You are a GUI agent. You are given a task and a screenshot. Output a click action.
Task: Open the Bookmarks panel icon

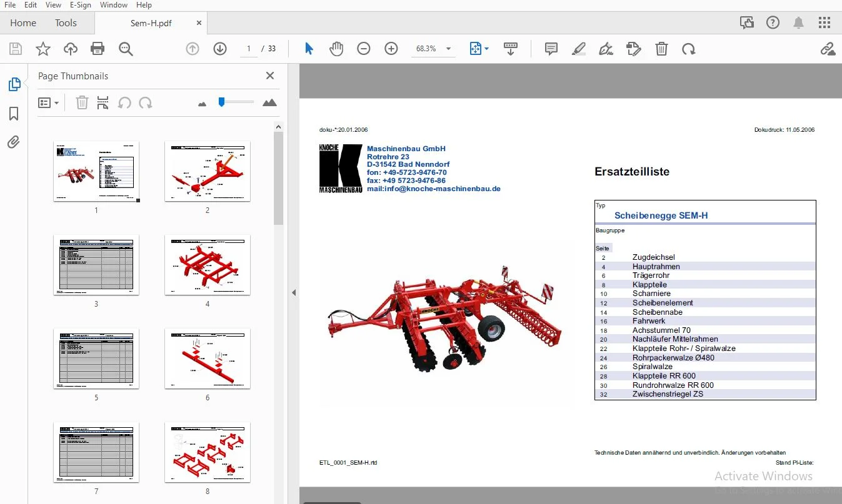(x=14, y=113)
